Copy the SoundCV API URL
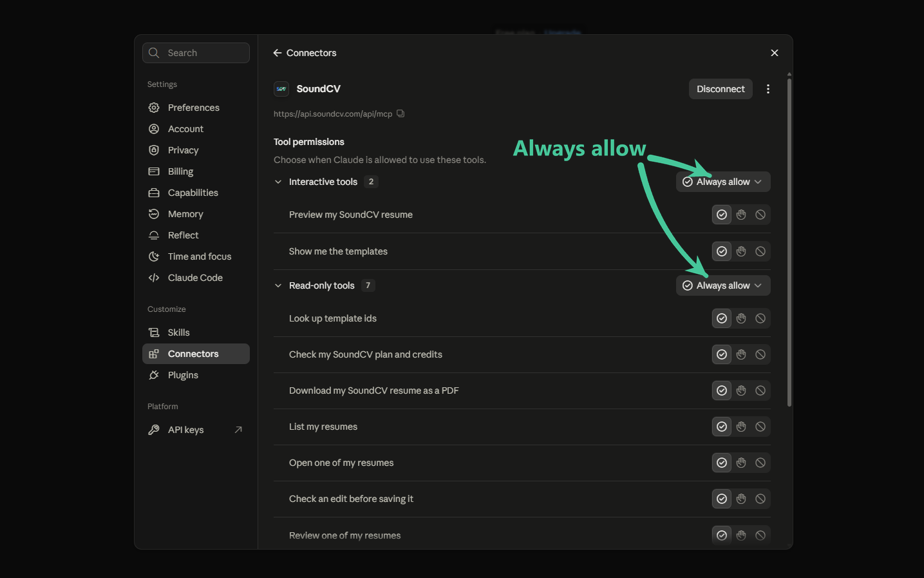924x578 pixels. coord(401,113)
